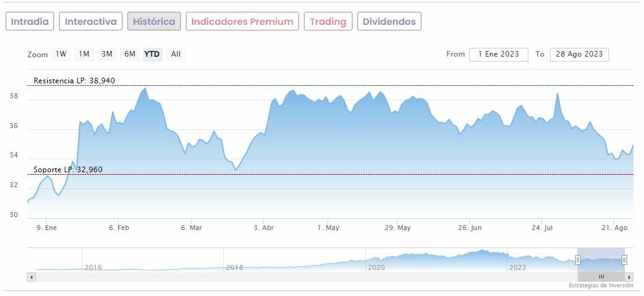Click the scrollbar right arrow
The width and height of the screenshot is (644, 296).
tap(630, 277)
